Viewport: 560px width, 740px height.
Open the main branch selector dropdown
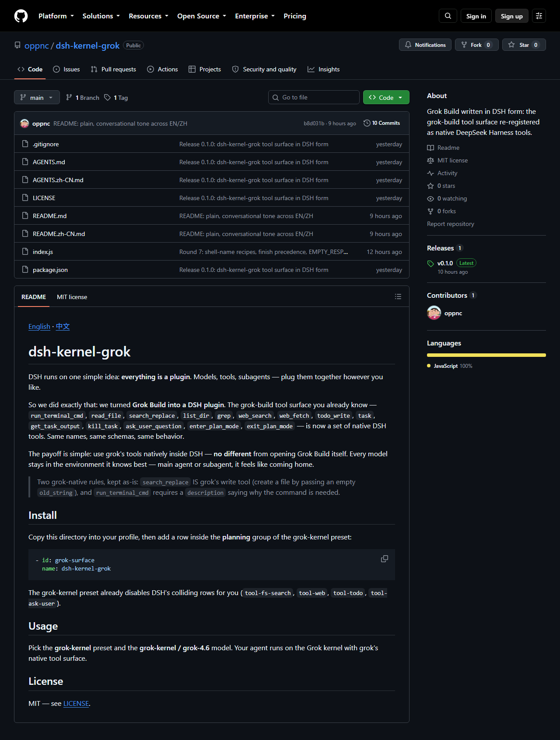37,97
